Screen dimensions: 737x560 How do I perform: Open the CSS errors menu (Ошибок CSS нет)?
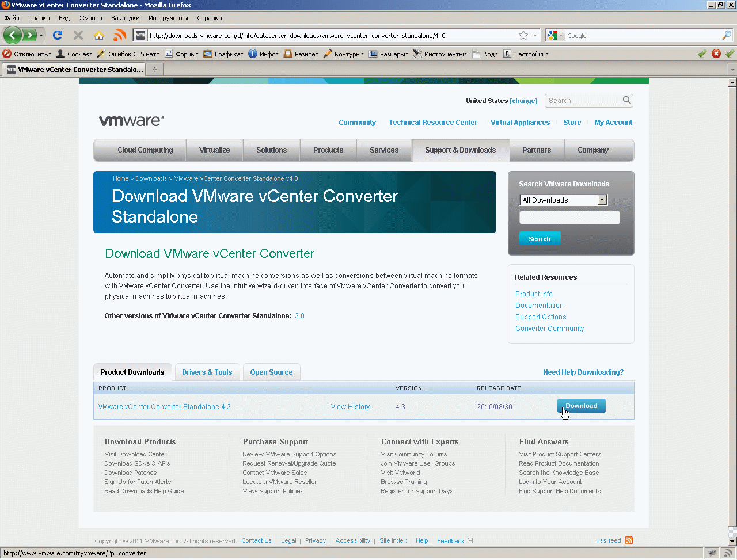(128, 54)
